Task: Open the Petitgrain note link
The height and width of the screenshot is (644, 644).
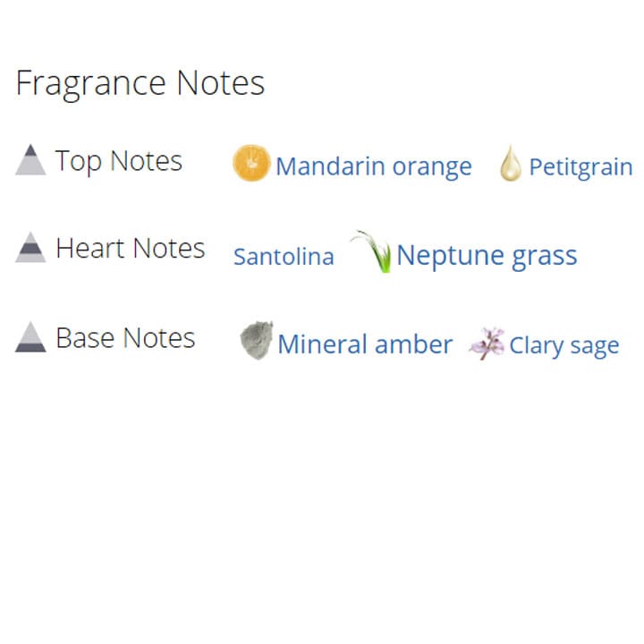Action: (x=580, y=167)
